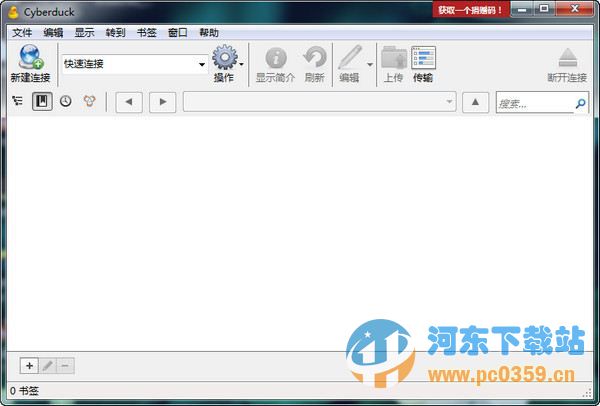The height and width of the screenshot is (406, 600).
Task: Click the New Connection (新建连接) globe icon
Action: tap(31, 57)
